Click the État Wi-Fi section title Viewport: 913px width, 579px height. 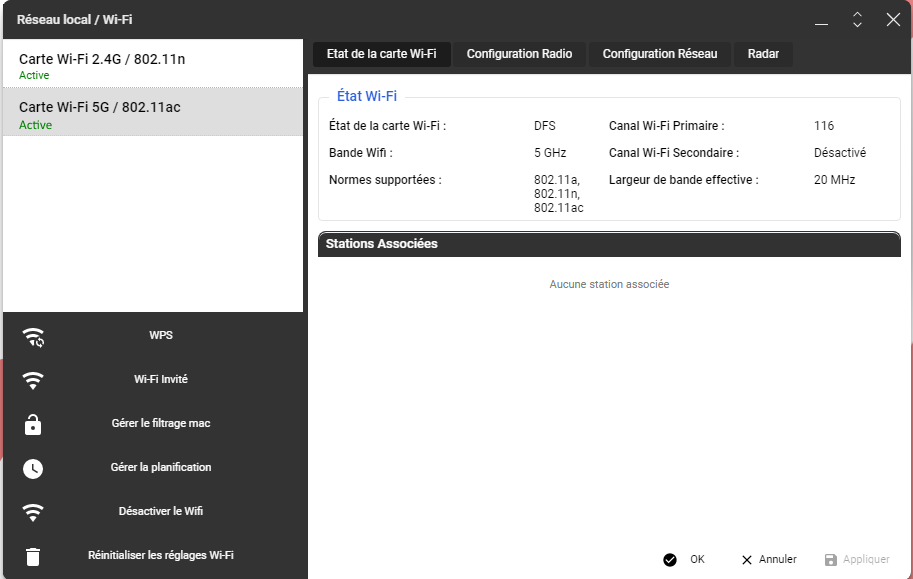pos(367,96)
